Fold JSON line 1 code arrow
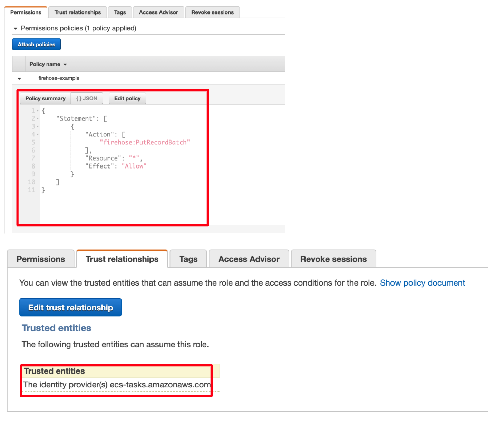The image size is (504, 433). click(x=38, y=111)
